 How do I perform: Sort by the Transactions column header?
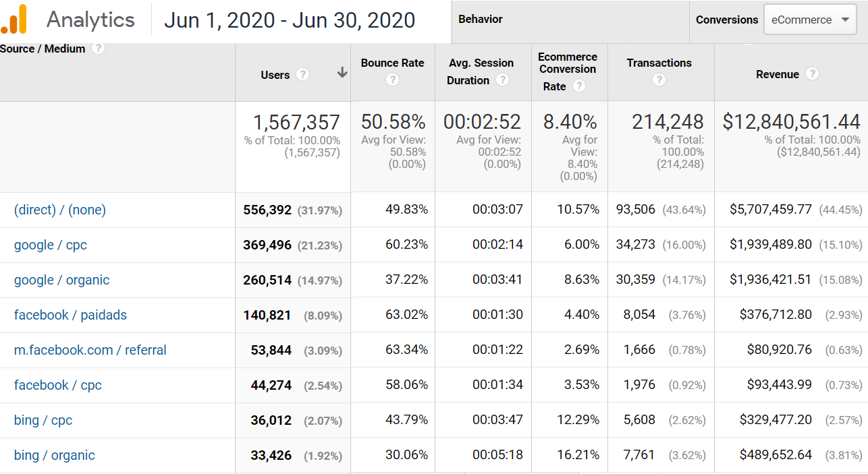coord(659,63)
